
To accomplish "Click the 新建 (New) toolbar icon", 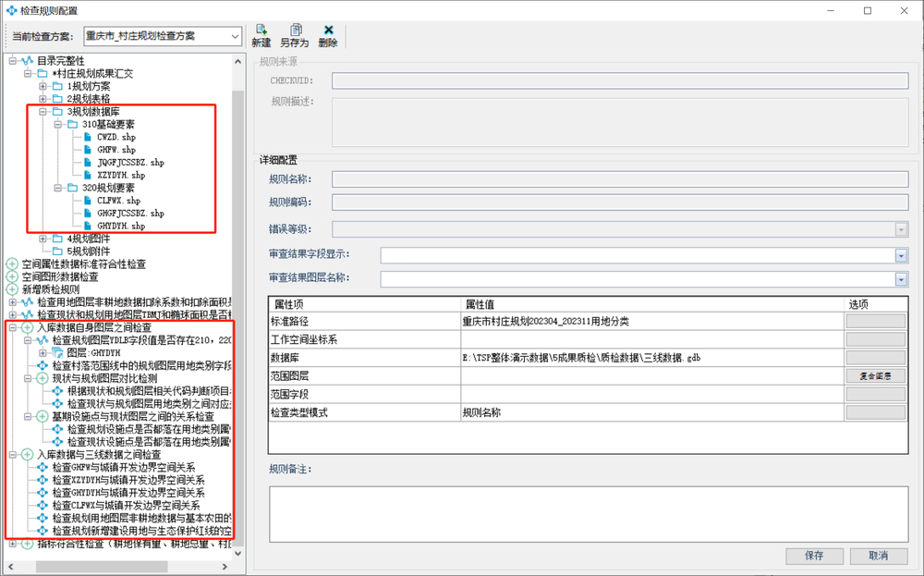I will (x=261, y=35).
